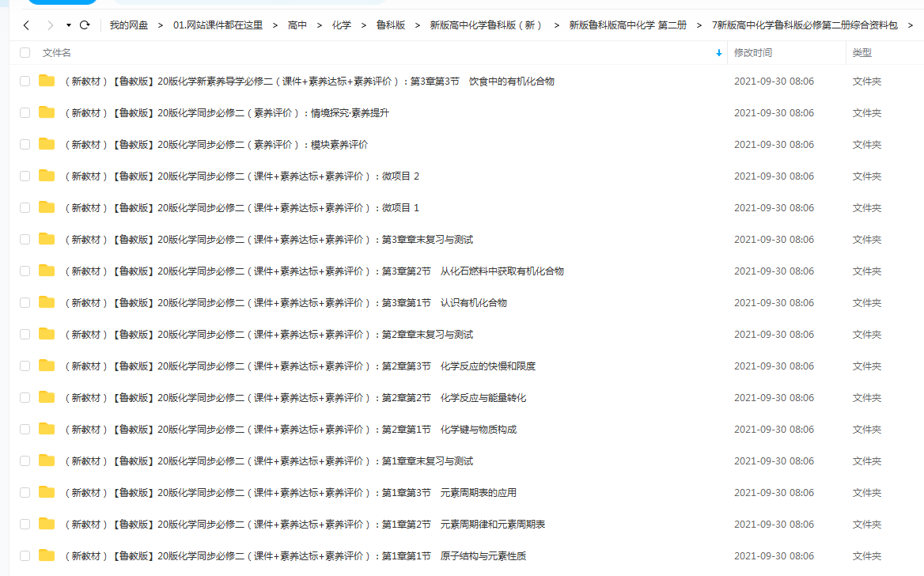This screenshot has width=924, height=576.
Task: Check the 从化石燃料中获取有机化合物 folder checkbox
Action: click(x=25, y=271)
